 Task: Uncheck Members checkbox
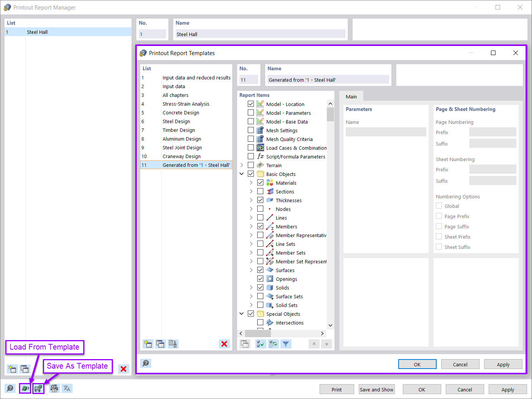pyautogui.click(x=260, y=226)
